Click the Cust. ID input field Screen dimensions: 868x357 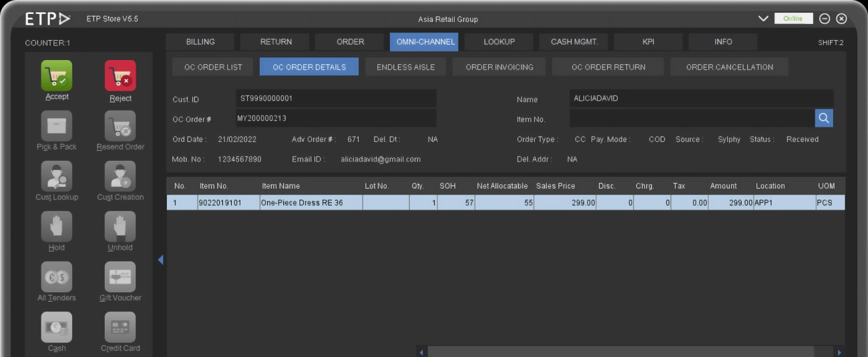coord(336,99)
